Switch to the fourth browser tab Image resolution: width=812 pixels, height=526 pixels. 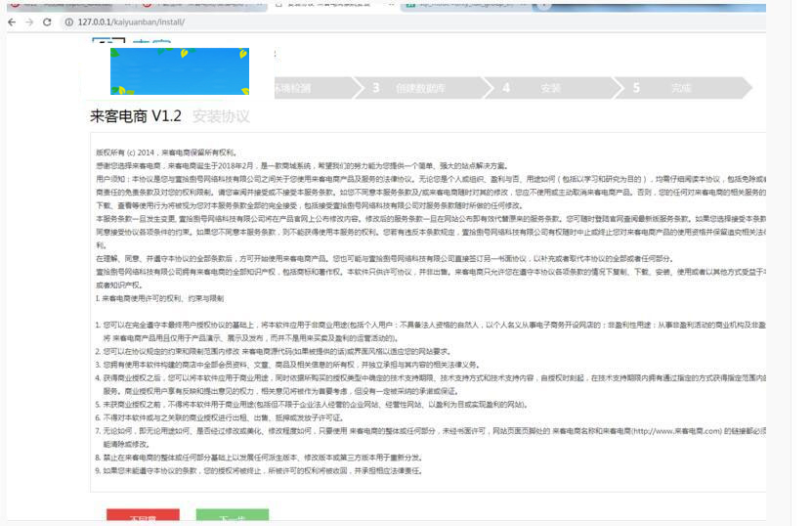pos(459,5)
